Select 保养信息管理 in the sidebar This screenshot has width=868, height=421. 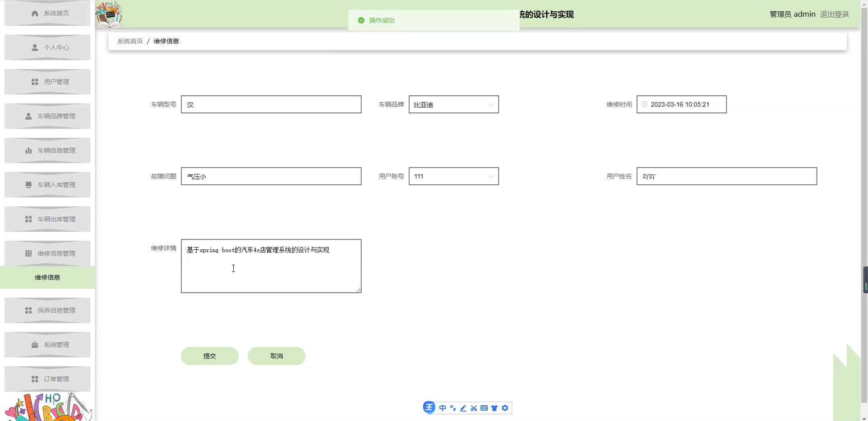(x=47, y=310)
